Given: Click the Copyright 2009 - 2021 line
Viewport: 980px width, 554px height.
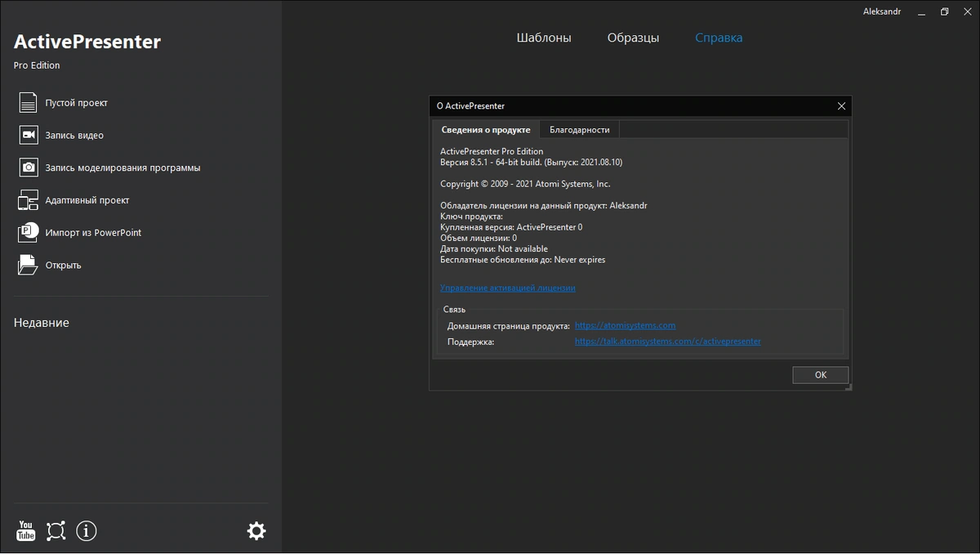Looking at the screenshot, I should (525, 184).
